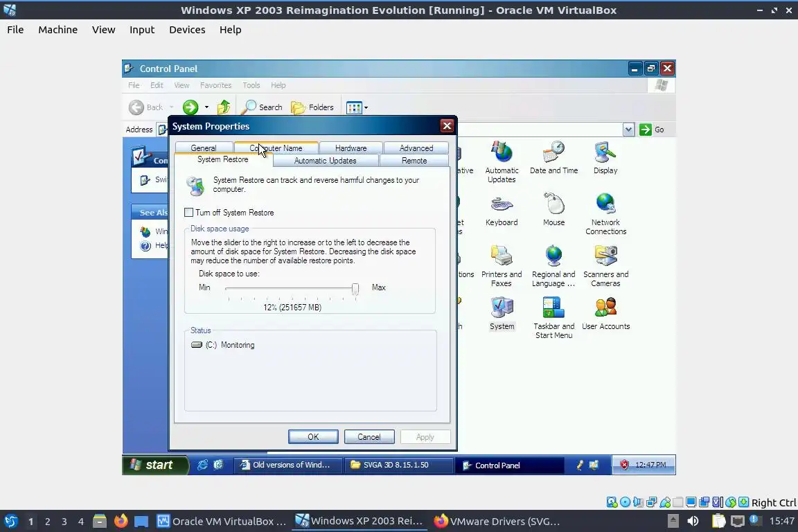Screen dimensions: 798x532
Task: Open the VirtualBox Input menu
Action: [142, 30]
